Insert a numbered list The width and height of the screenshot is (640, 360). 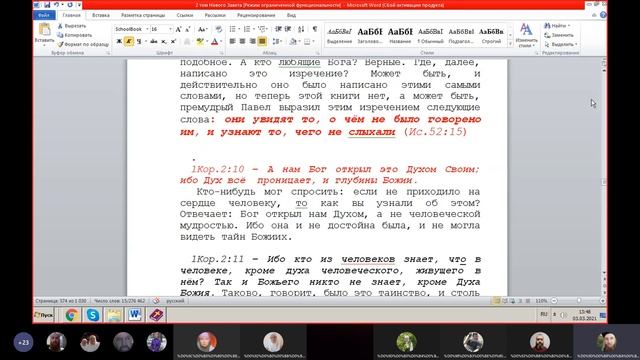tap(247, 29)
